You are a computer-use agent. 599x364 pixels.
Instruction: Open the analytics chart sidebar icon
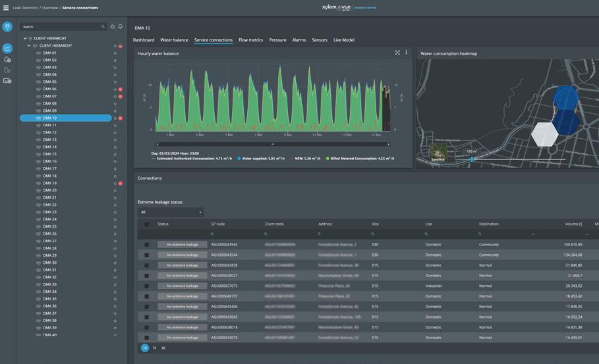(7, 48)
